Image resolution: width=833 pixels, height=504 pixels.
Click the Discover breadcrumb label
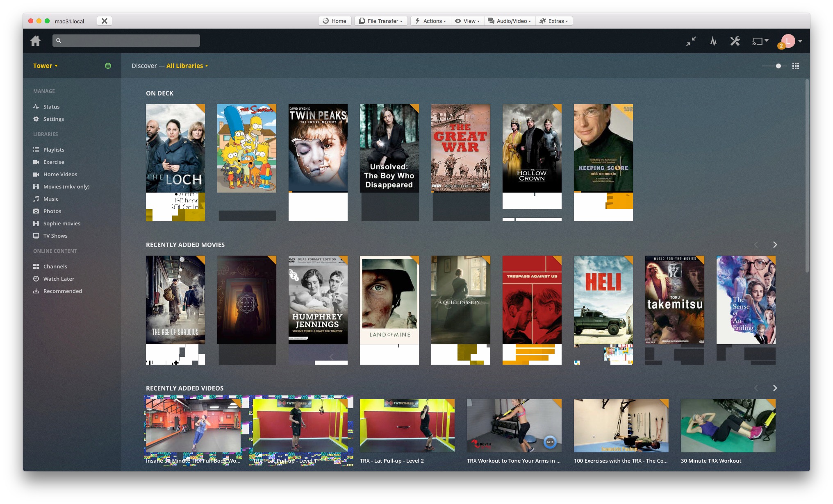[x=144, y=66]
